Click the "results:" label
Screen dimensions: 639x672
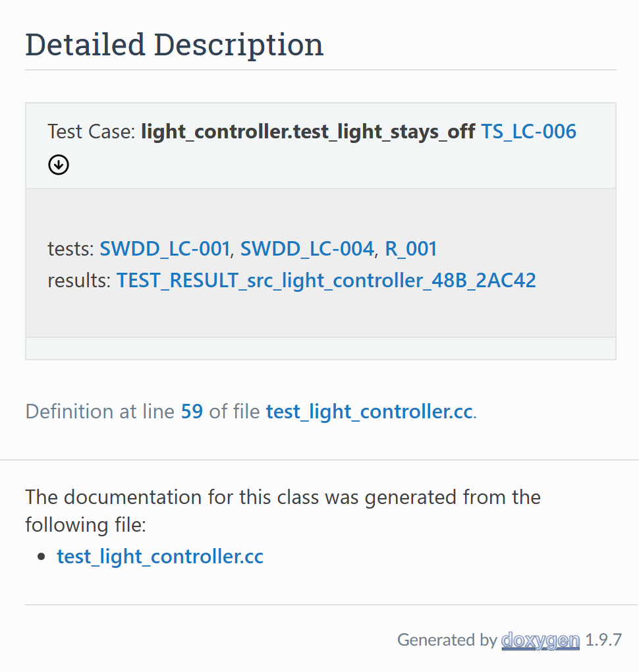tap(79, 281)
